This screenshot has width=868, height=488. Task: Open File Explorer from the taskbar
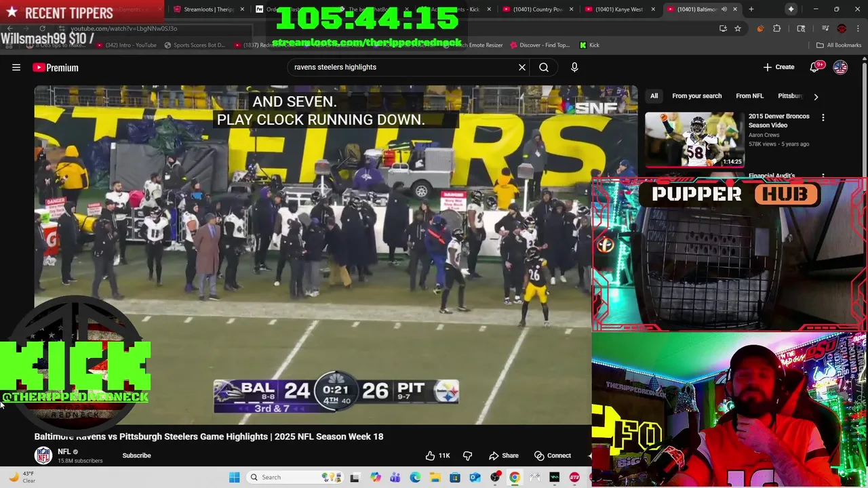click(x=435, y=477)
